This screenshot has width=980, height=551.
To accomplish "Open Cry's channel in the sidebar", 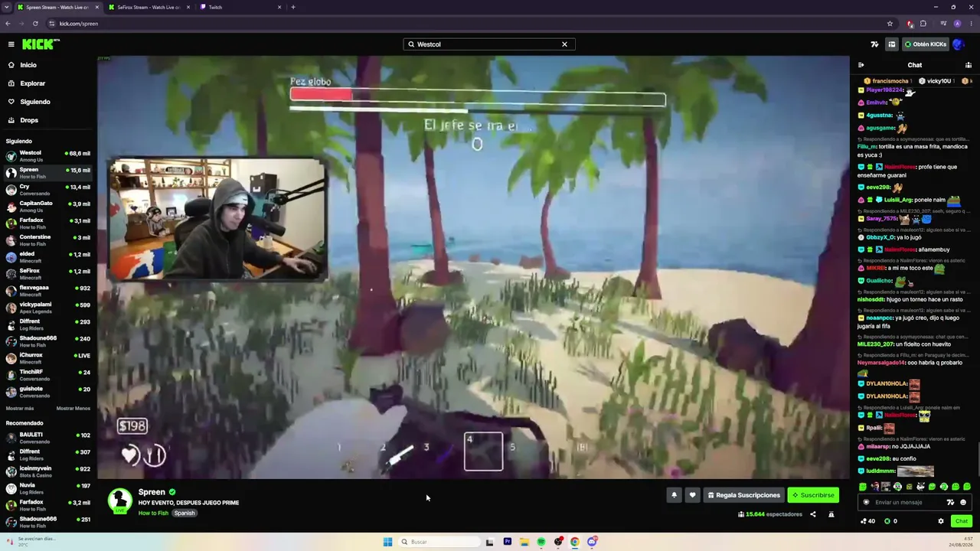I will [x=47, y=190].
